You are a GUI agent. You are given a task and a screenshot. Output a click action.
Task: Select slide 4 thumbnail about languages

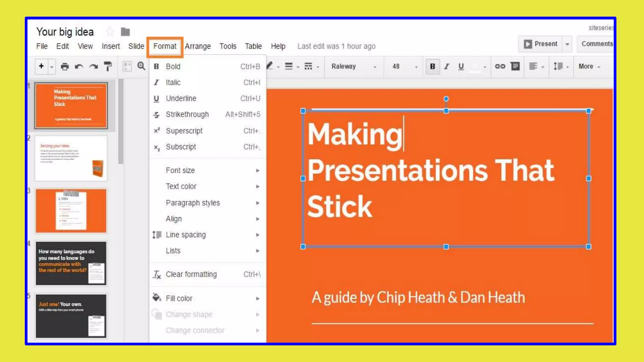click(71, 263)
